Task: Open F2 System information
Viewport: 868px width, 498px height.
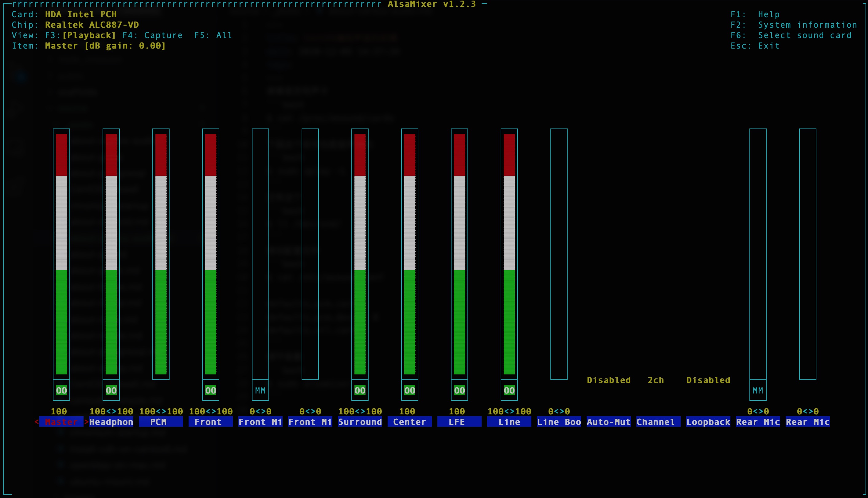Action: tap(793, 25)
